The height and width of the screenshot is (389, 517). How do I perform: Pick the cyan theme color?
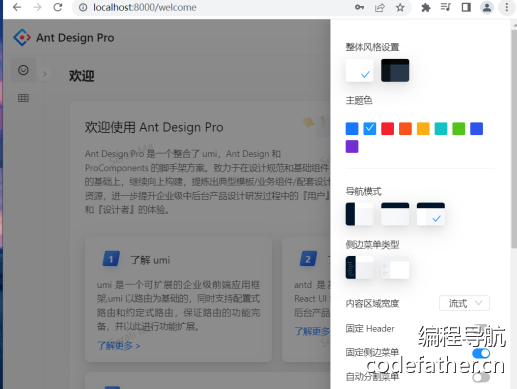click(x=441, y=129)
